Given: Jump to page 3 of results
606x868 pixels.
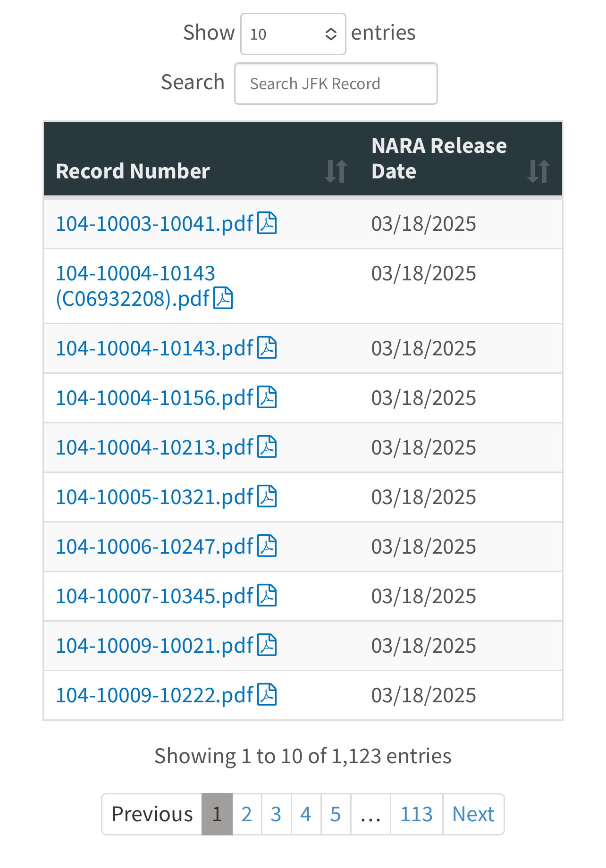Looking at the screenshot, I should coord(276,814).
